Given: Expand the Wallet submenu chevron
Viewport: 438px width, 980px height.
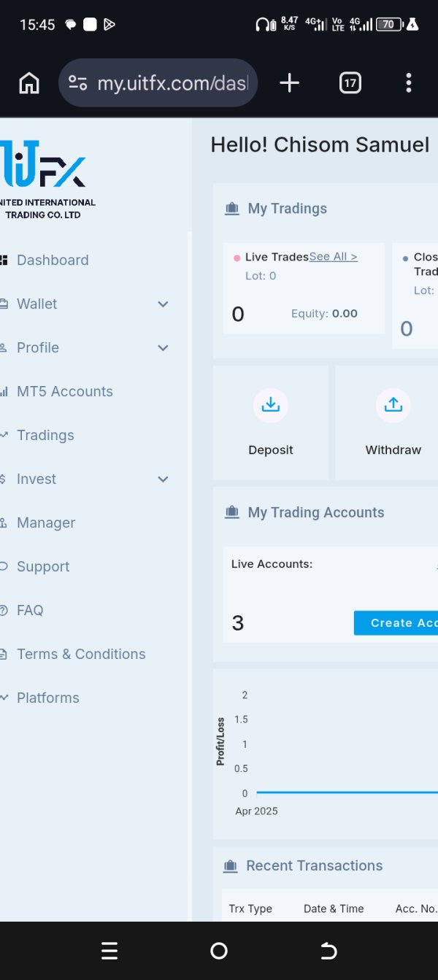Looking at the screenshot, I should 163,304.
